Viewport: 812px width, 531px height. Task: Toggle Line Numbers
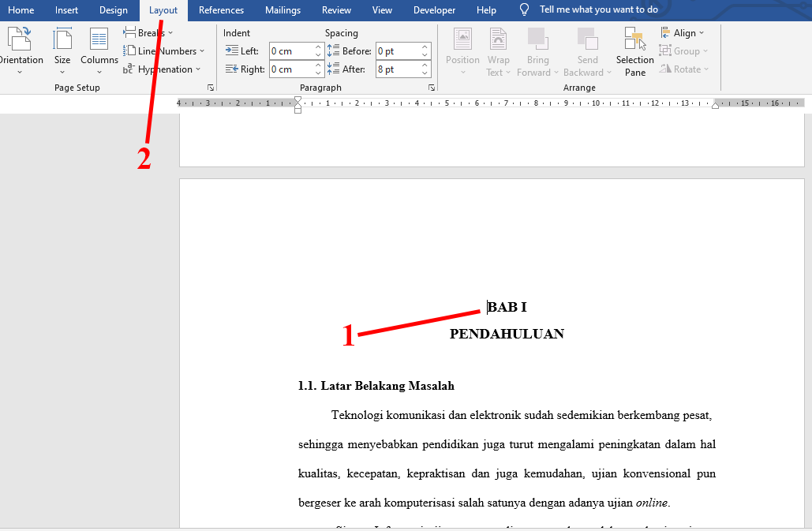166,50
